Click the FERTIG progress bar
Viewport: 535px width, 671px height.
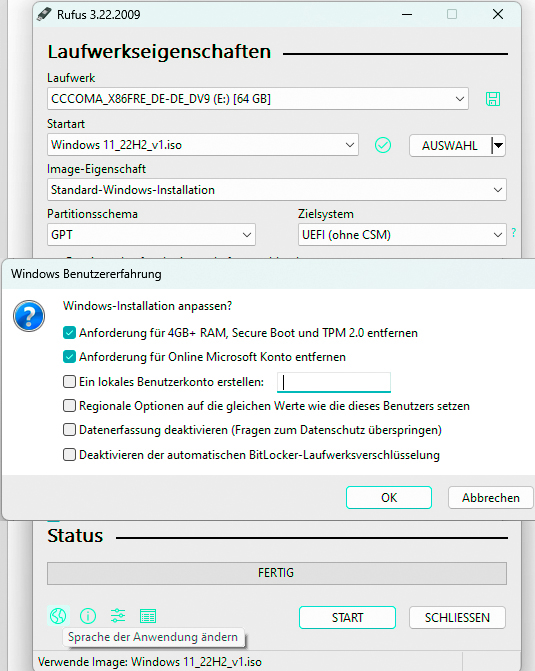point(277,573)
